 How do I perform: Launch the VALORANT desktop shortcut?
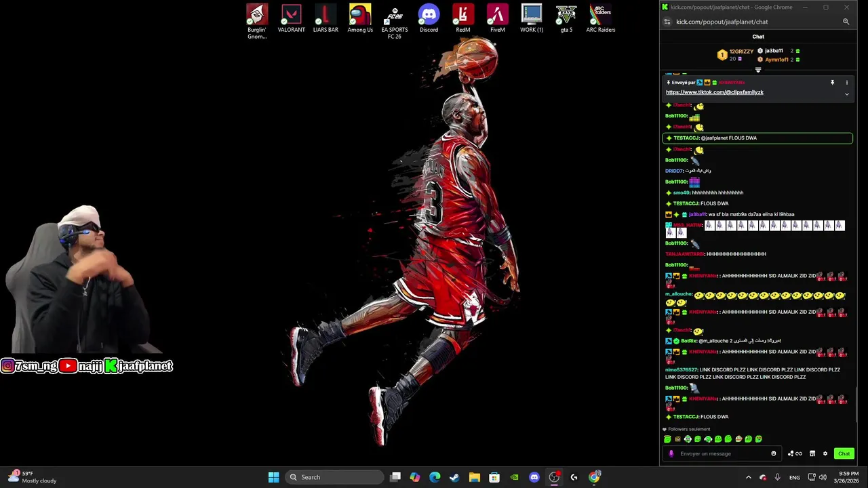tap(292, 18)
